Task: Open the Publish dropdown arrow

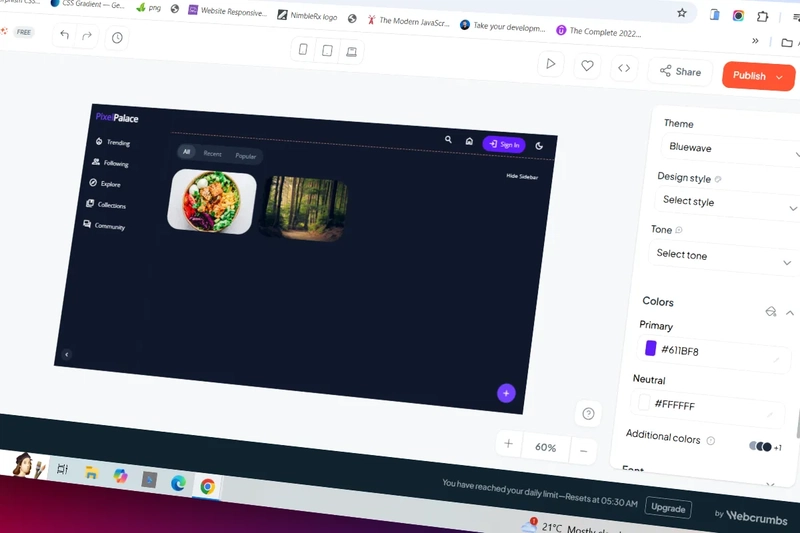Action: [x=780, y=78]
